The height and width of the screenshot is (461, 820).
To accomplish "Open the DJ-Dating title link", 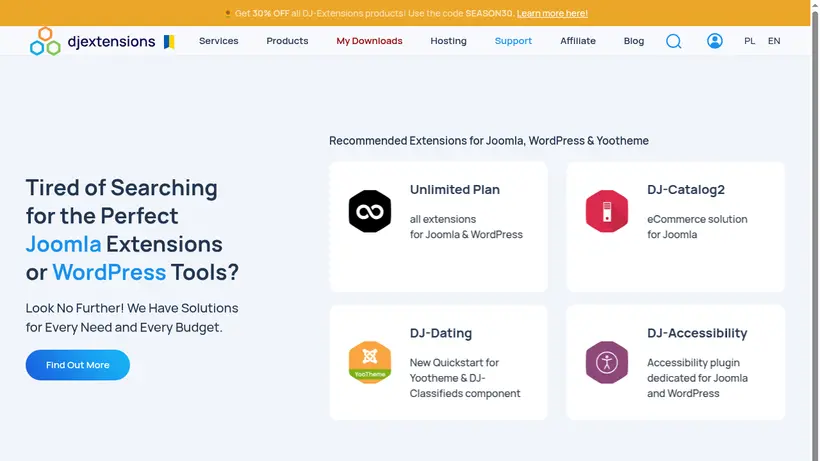I will (440, 333).
